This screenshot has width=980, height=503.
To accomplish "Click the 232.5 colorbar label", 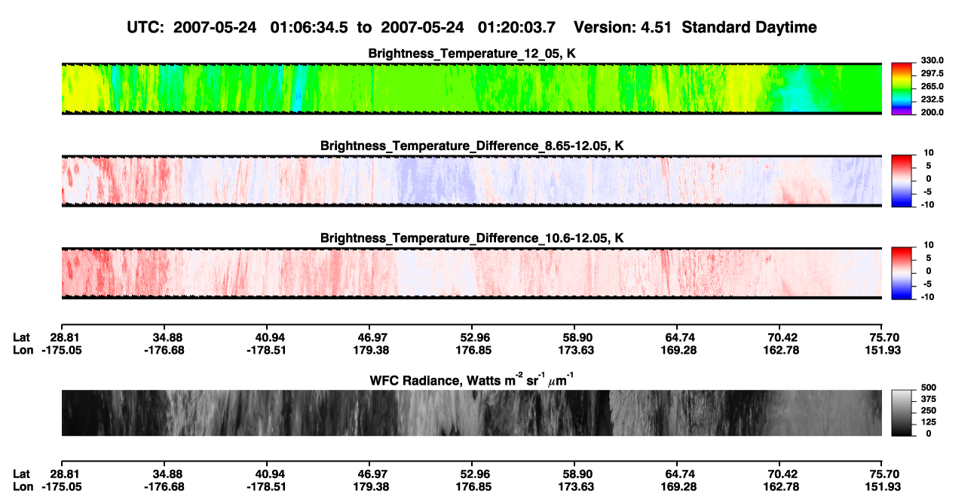I will pyautogui.click(x=933, y=100).
